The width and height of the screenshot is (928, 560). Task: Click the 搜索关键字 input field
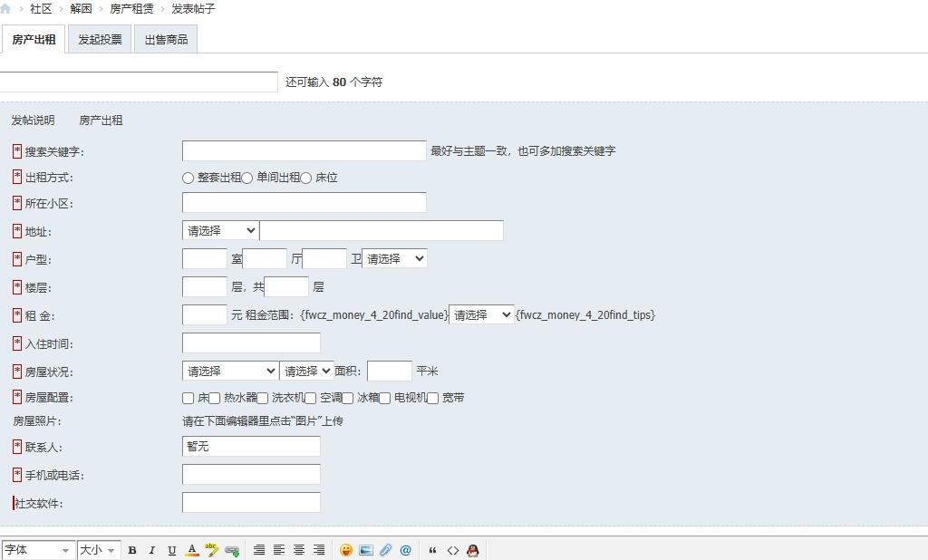304,151
